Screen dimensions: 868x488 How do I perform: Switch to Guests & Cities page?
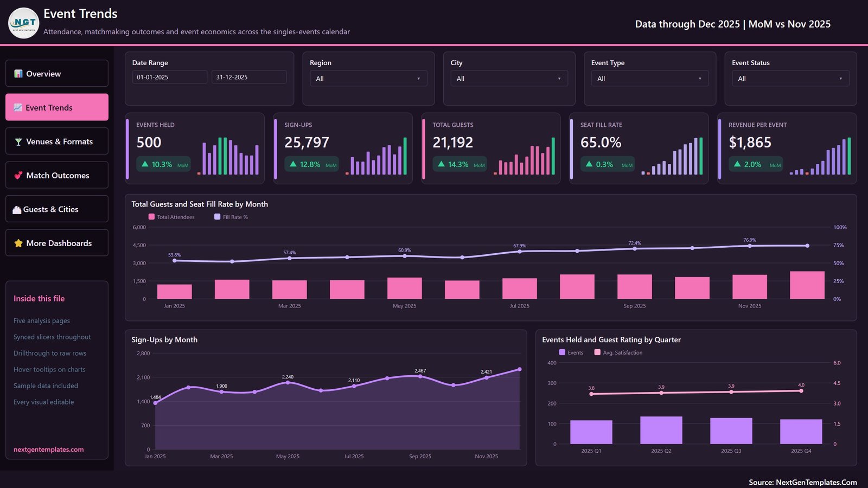[57, 209]
